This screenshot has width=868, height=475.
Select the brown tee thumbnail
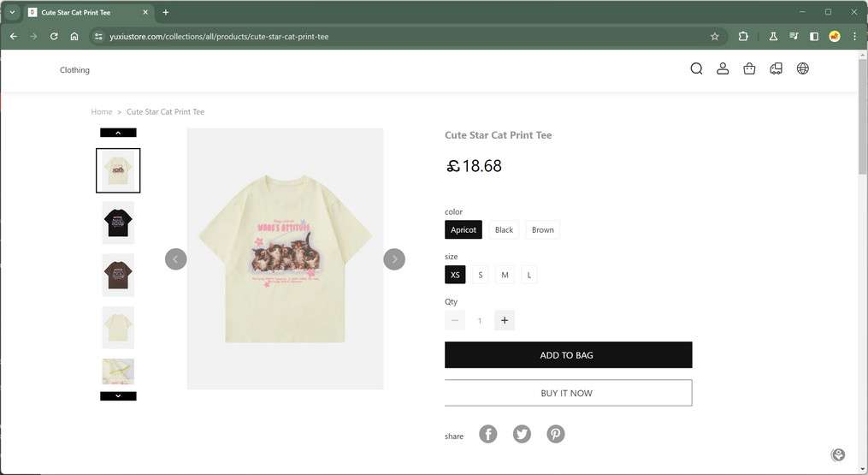[x=118, y=275]
